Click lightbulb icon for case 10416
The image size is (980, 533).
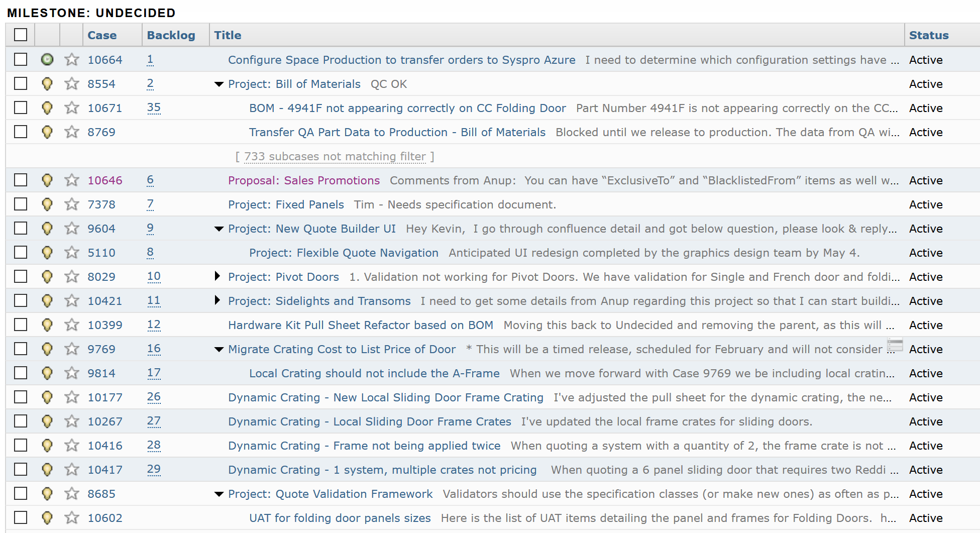(x=47, y=446)
